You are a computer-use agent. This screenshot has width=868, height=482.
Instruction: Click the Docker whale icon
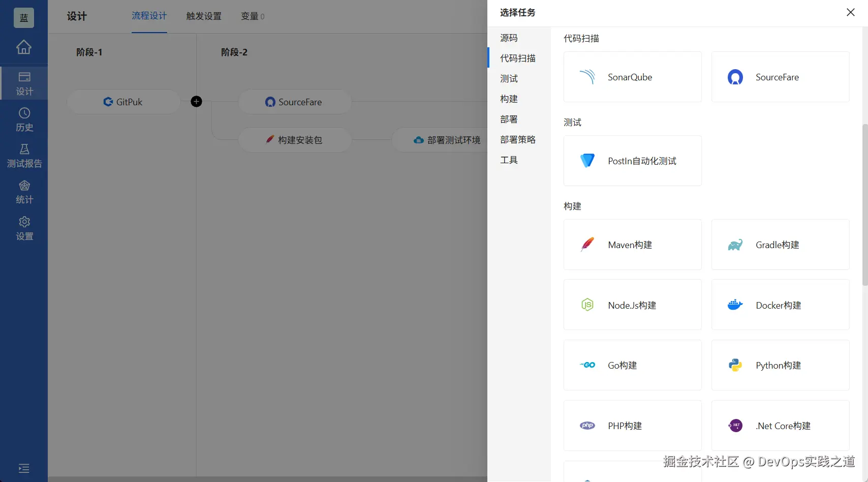tap(735, 305)
